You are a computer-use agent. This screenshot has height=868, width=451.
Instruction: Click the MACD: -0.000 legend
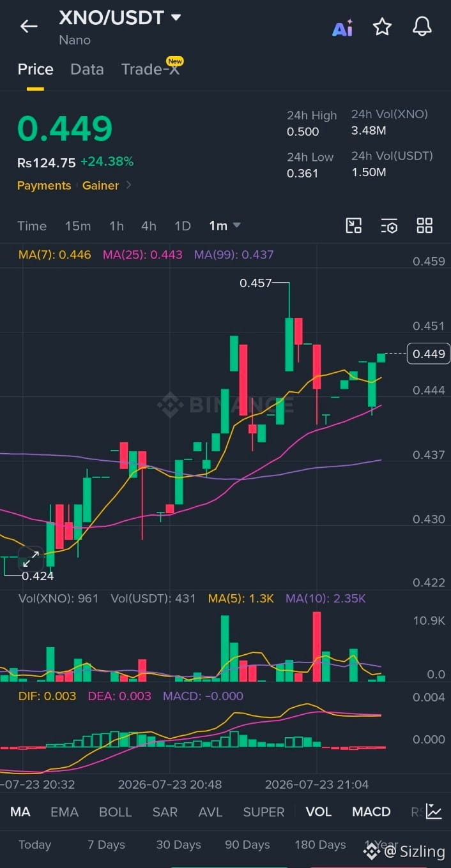(x=203, y=696)
